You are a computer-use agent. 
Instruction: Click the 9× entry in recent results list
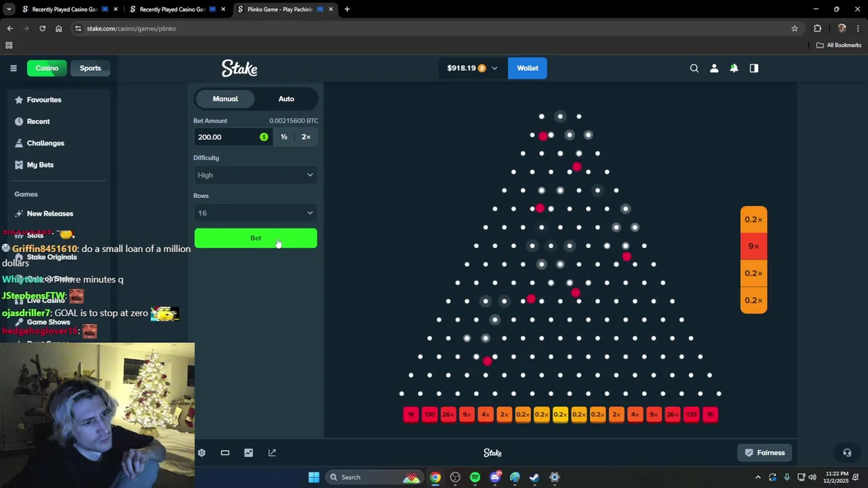(753, 246)
